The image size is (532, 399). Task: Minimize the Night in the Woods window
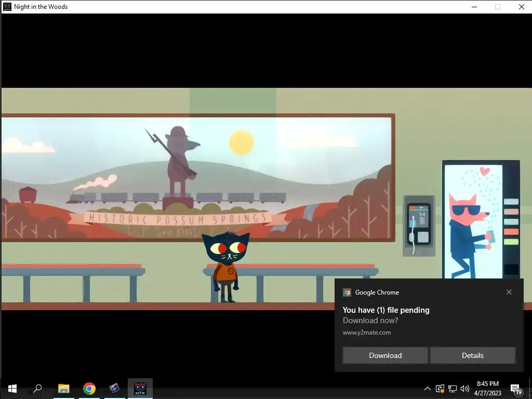tap(474, 7)
